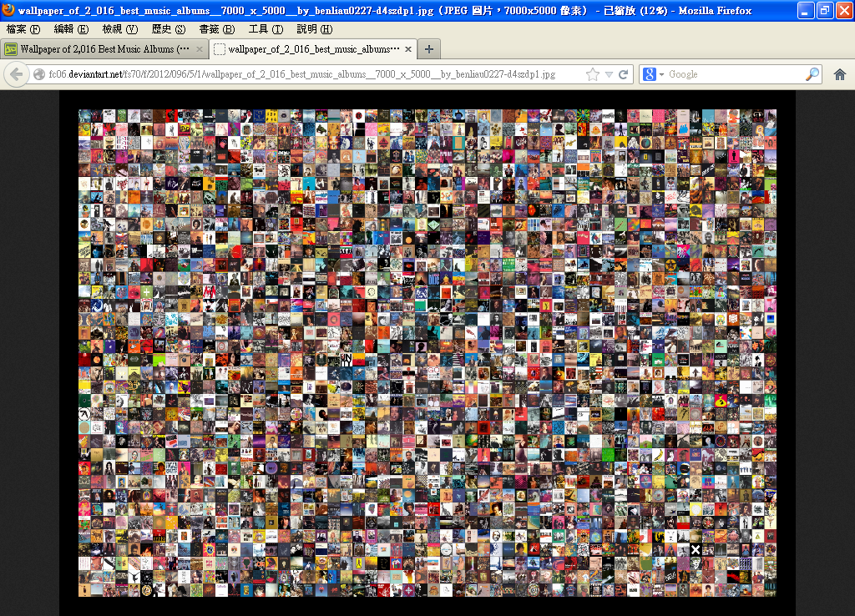Image resolution: width=855 pixels, height=616 pixels.
Task: Open the Firefox home page icon
Action: pos(840,74)
